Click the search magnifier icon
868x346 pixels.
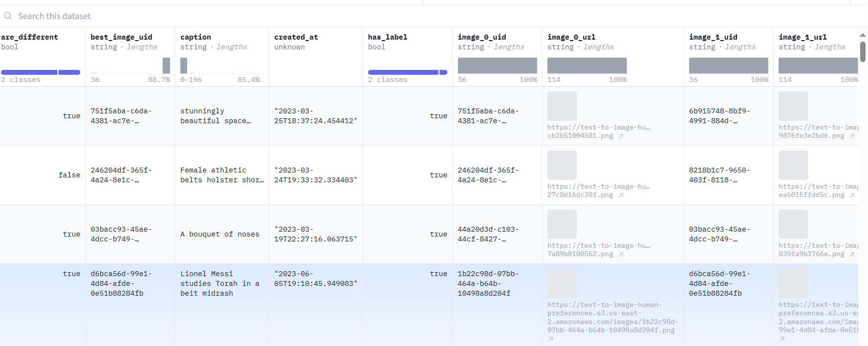8,16
